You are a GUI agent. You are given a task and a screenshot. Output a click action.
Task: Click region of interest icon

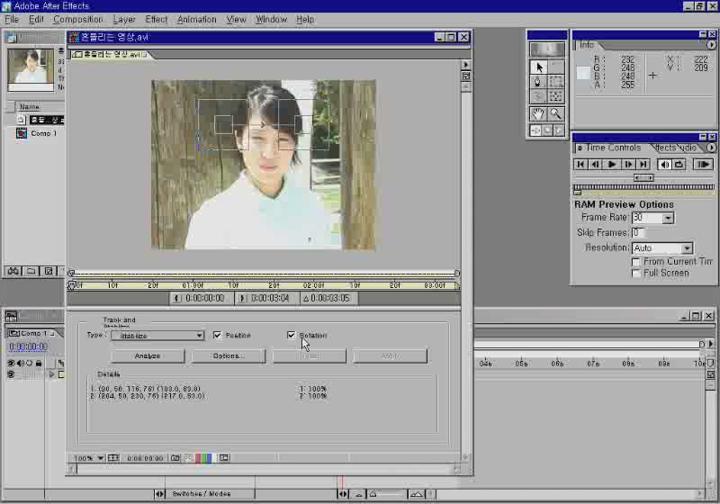click(x=224, y=458)
